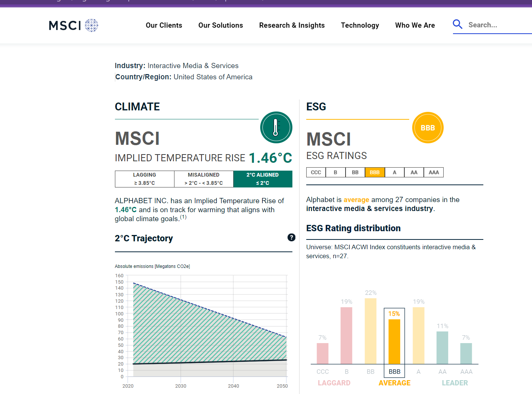
Task: Select the AA rating cell
Action: click(414, 172)
